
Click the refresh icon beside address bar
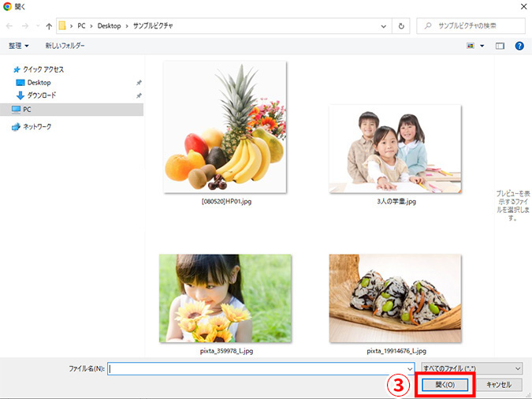(402, 26)
